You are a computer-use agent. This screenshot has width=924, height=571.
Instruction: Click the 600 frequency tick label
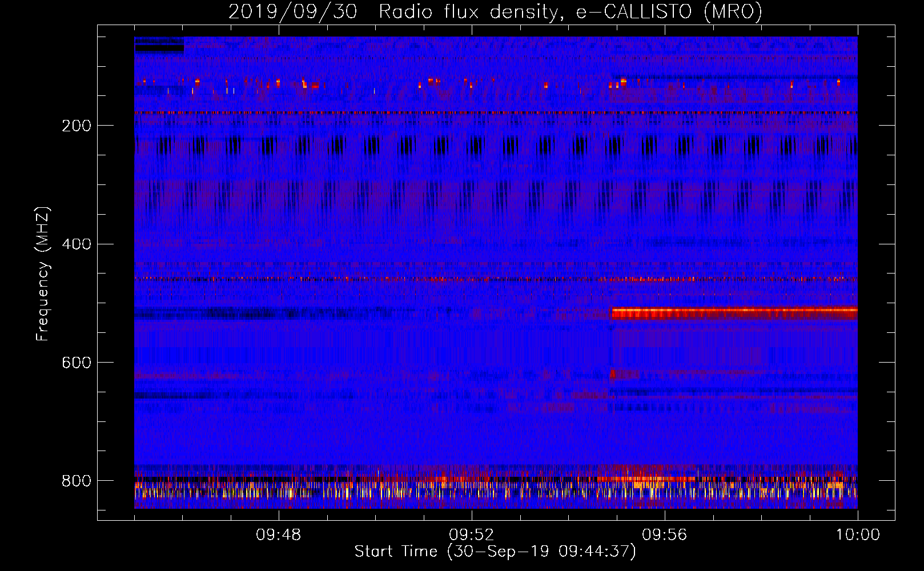[x=77, y=363]
